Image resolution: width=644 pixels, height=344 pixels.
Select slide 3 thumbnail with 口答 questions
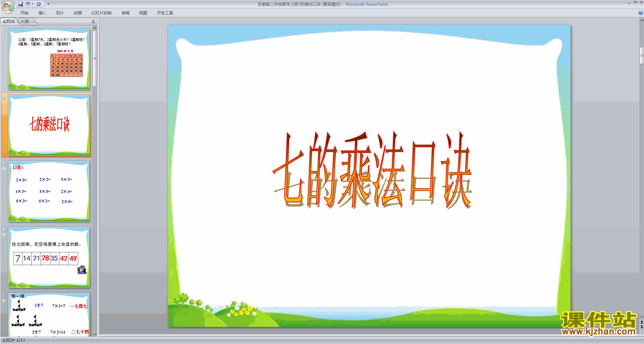[x=49, y=191]
